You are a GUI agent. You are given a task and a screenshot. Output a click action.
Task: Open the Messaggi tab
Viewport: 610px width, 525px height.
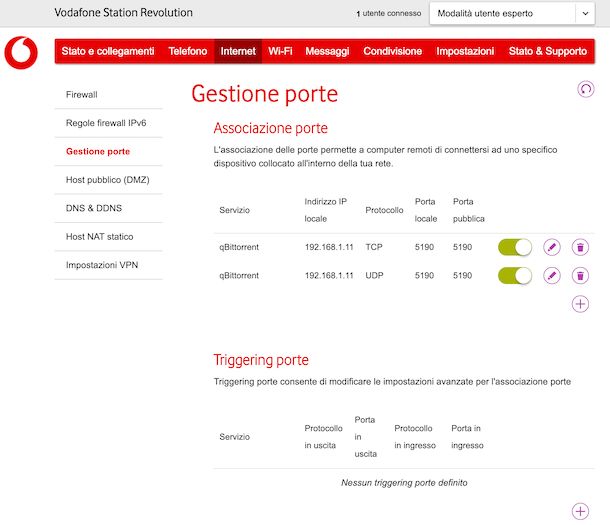[327, 51]
